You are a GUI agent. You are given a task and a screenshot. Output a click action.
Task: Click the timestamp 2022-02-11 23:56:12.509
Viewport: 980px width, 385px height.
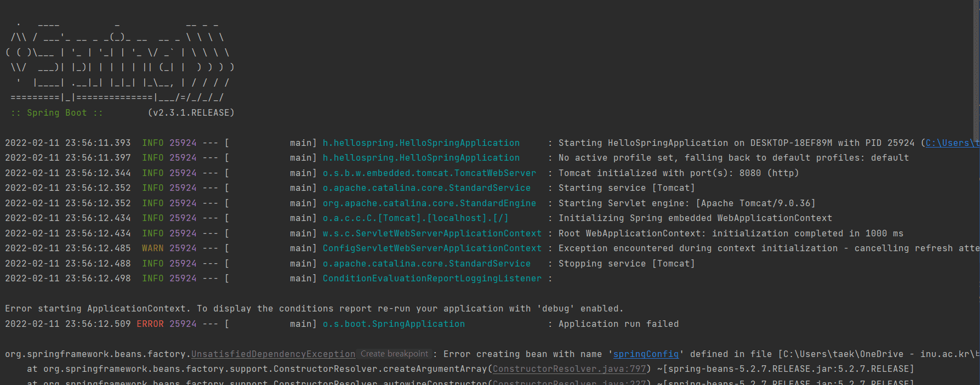[x=68, y=324]
